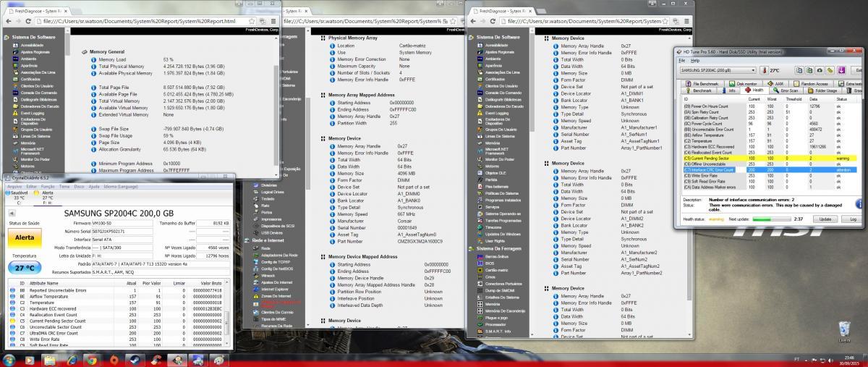Viewport: 868px width, 367px height.
Task: Open Console Do Comando in the left sidebar
Action: click(x=36, y=93)
